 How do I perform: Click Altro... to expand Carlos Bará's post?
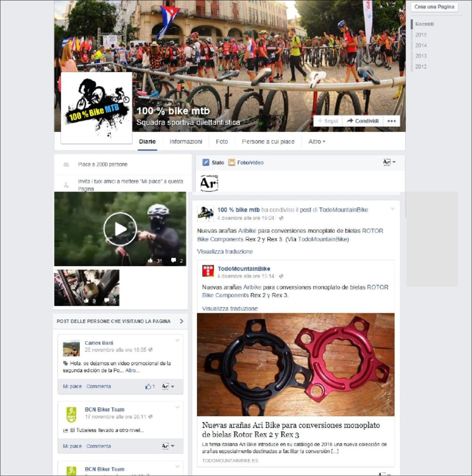pyautogui.click(x=132, y=370)
